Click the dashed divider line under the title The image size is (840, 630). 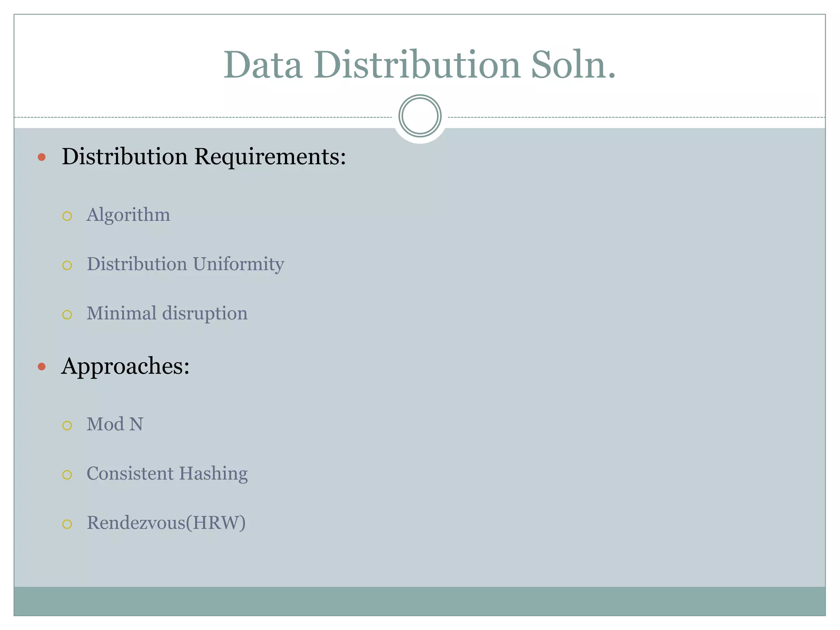tap(205, 117)
